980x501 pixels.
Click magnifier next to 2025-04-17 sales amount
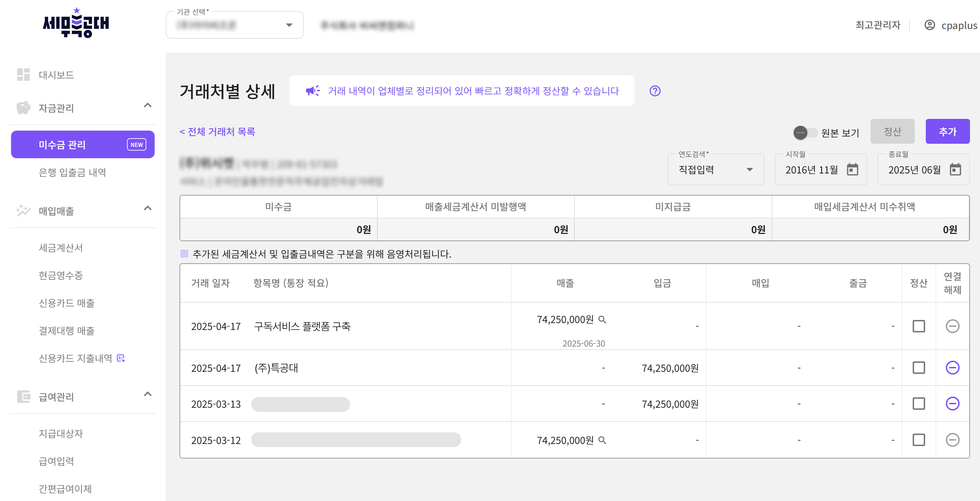click(602, 319)
